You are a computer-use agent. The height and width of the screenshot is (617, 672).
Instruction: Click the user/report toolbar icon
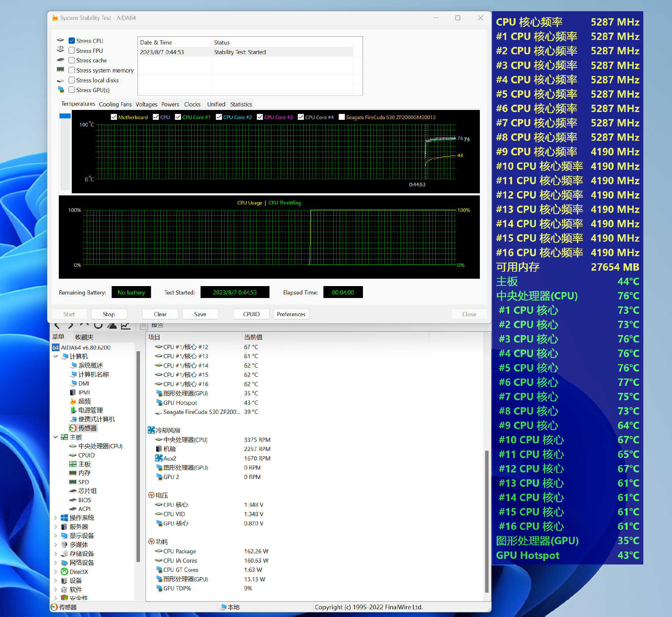coord(112,326)
